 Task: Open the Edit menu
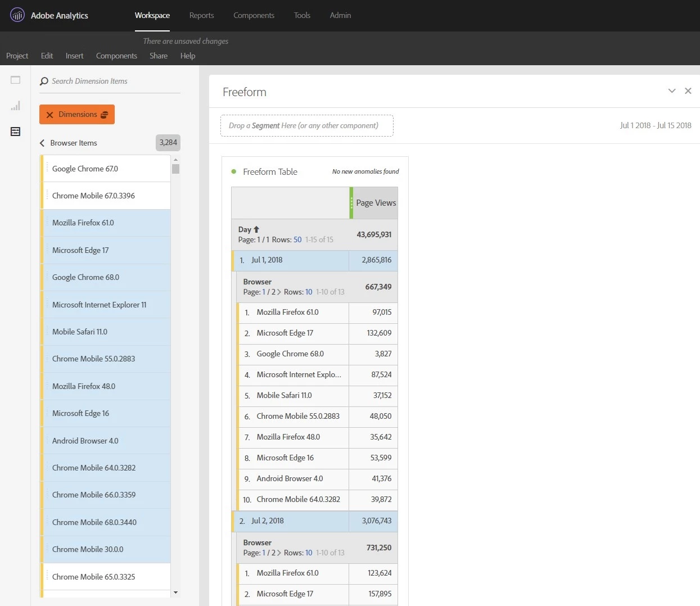[47, 56]
